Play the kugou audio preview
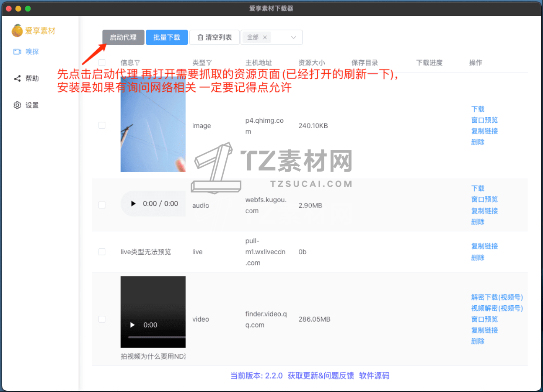 click(x=133, y=204)
